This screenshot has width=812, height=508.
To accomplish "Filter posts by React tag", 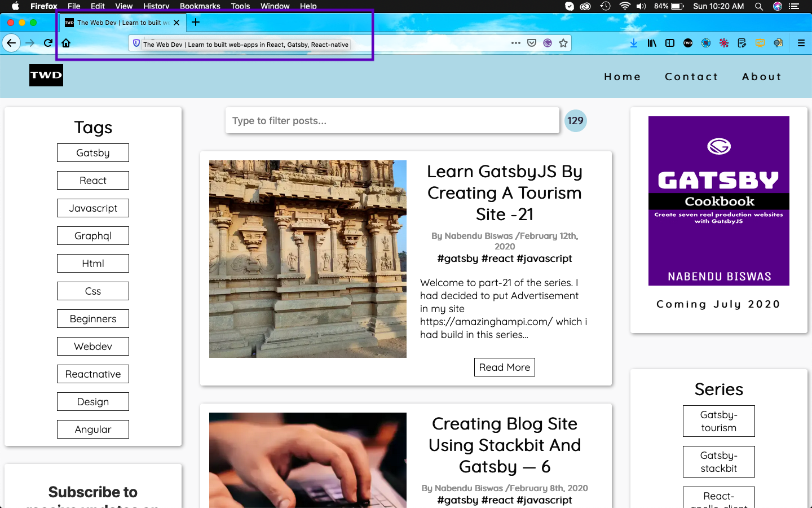I will click(93, 181).
